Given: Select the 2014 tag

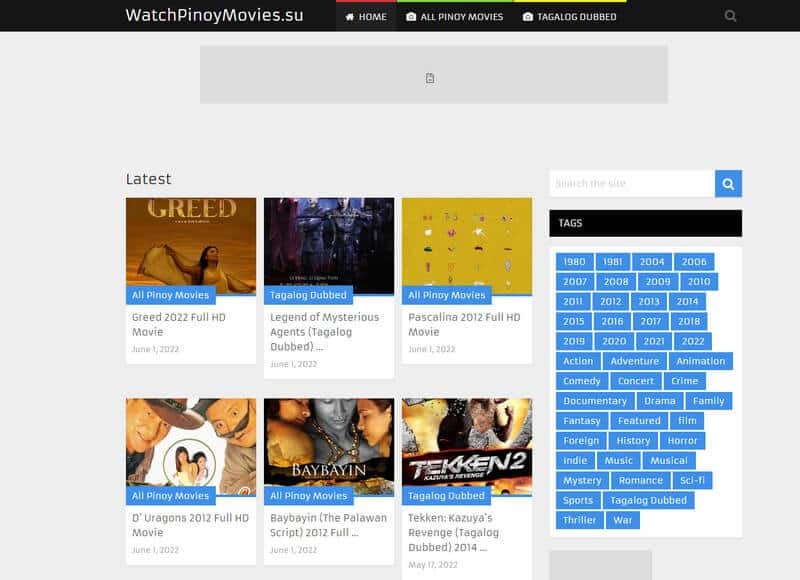Looking at the screenshot, I should click(687, 301).
